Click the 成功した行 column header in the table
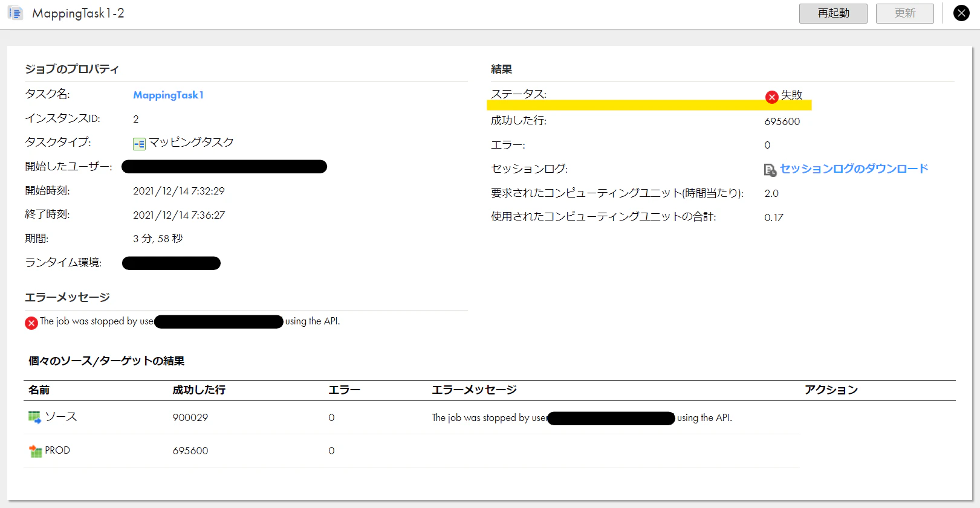980x508 pixels. (199, 390)
